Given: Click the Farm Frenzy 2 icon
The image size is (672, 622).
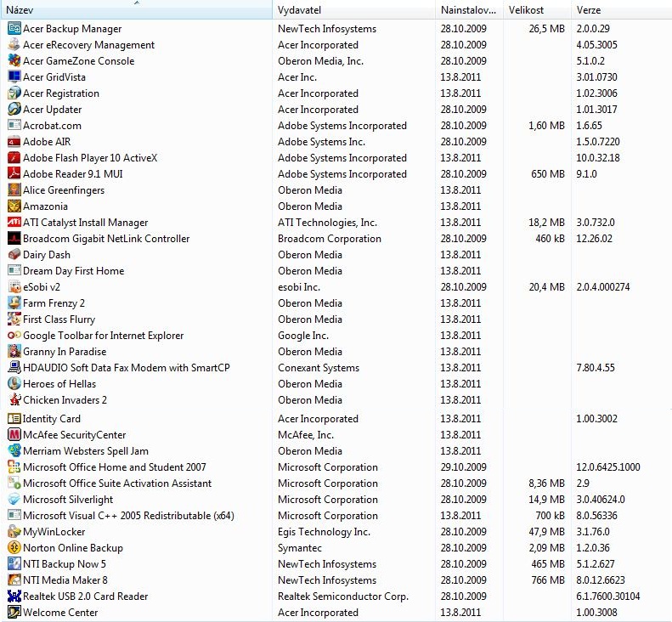Looking at the screenshot, I should (x=14, y=303).
